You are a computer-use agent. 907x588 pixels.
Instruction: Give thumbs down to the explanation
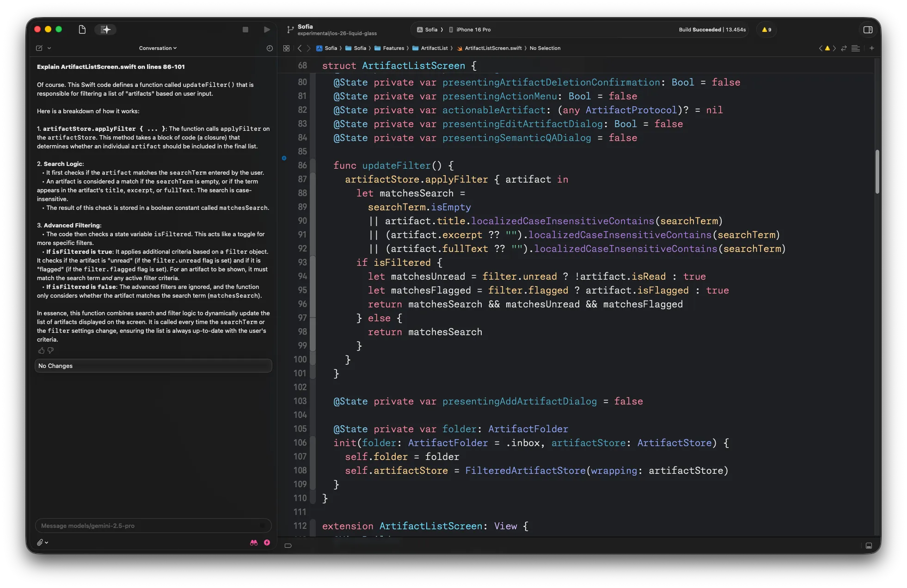[x=50, y=350]
